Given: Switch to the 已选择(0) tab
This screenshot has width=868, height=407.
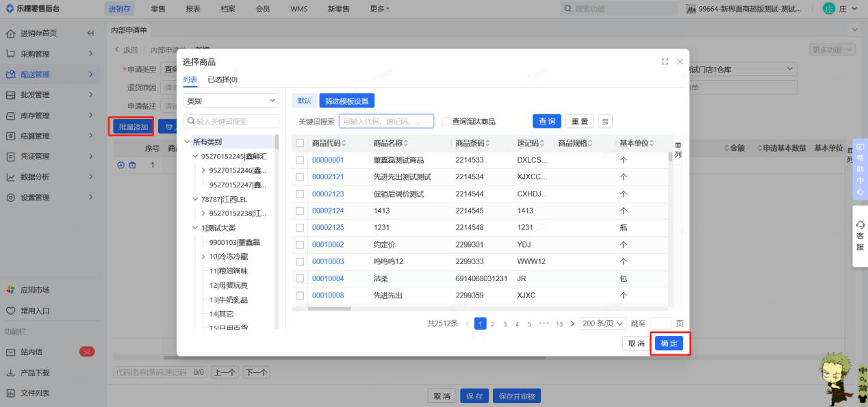Looking at the screenshot, I should coord(222,80).
